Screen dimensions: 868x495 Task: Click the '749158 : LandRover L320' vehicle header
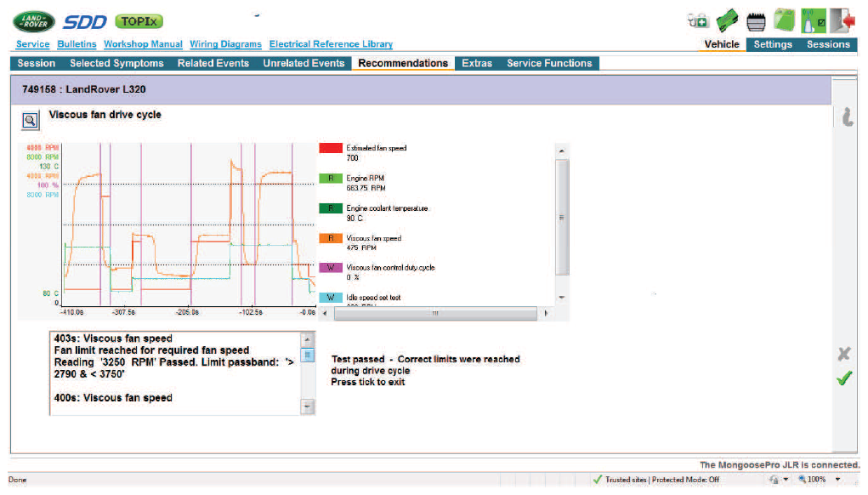click(84, 89)
